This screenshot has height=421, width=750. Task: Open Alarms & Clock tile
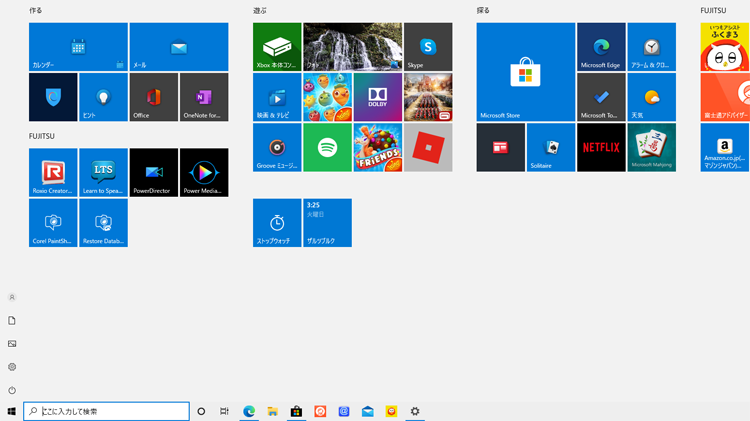tap(651, 47)
